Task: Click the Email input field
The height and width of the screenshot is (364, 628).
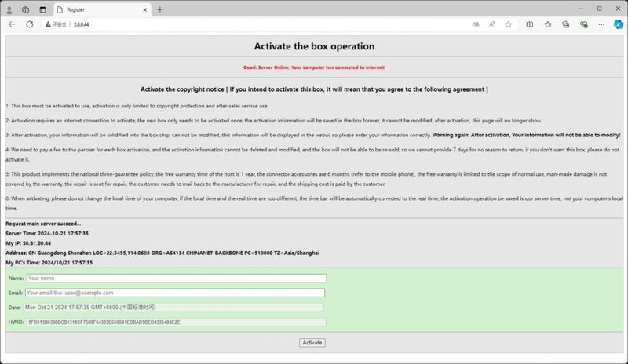Action: pyautogui.click(x=175, y=293)
